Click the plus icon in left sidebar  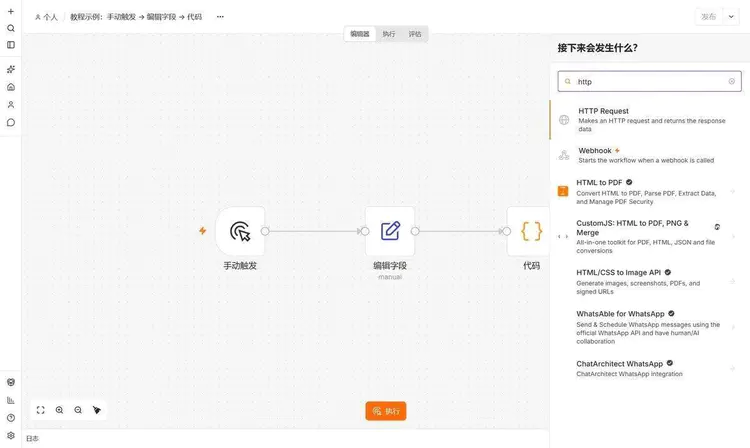(11, 11)
